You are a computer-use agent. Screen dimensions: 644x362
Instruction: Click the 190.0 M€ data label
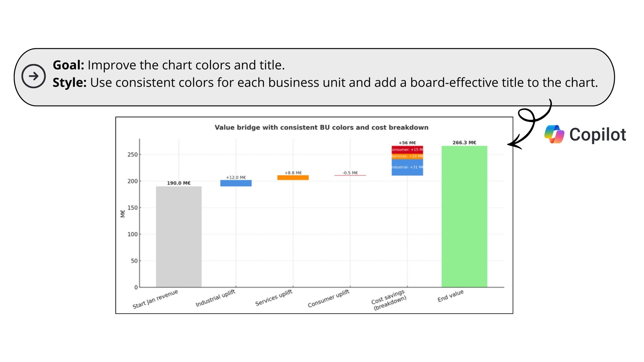[x=179, y=183]
